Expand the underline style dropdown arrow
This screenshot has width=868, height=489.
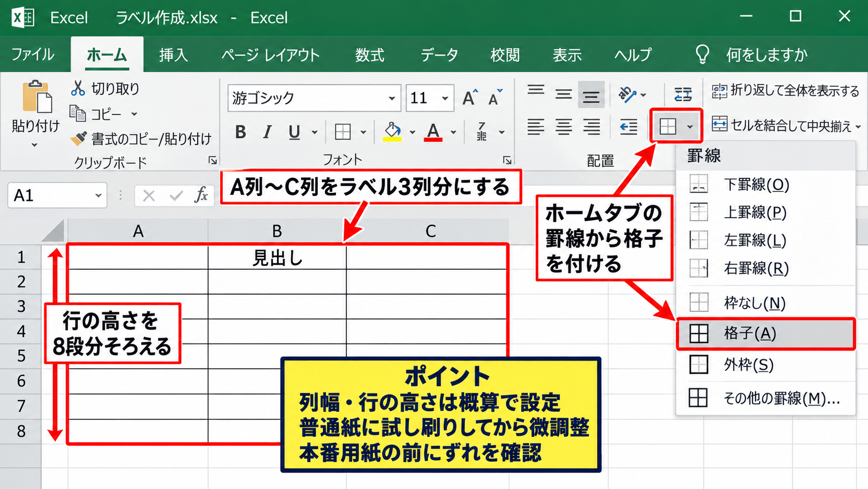pyautogui.click(x=315, y=133)
